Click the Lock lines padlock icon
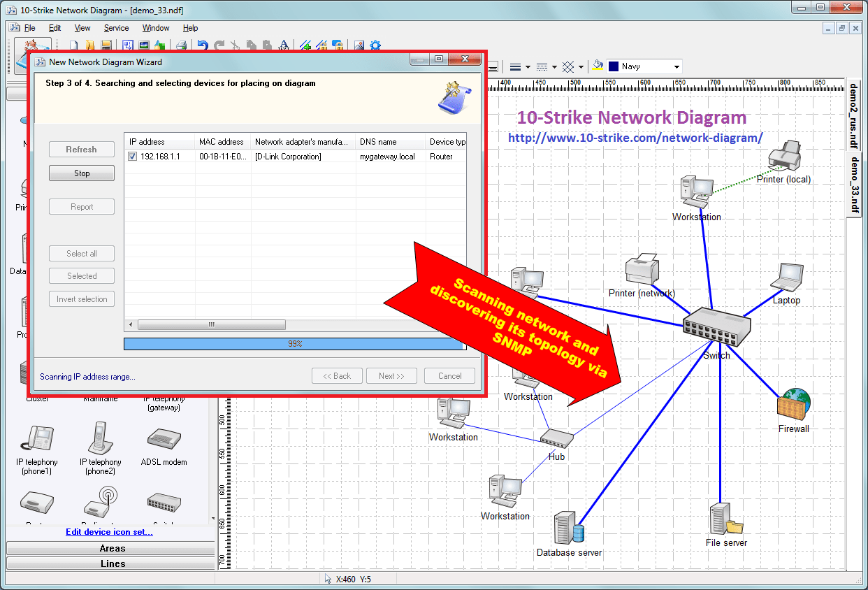The width and height of the screenshot is (868, 590). [x=321, y=45]
